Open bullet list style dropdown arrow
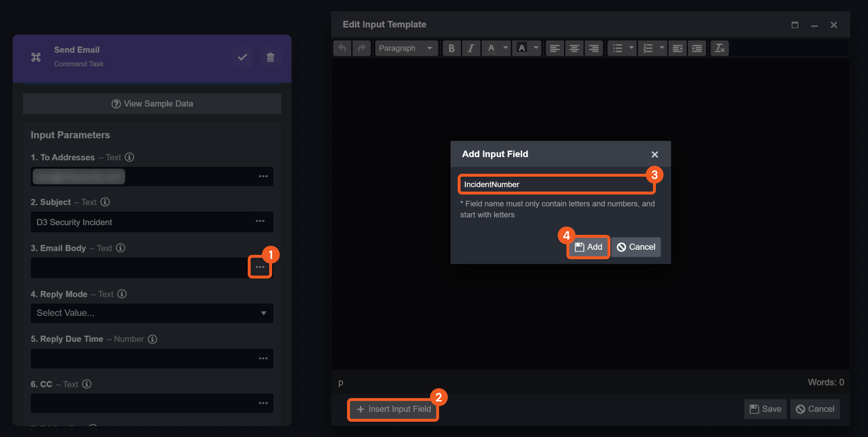The image size is (868, 437). coord(631,48)
